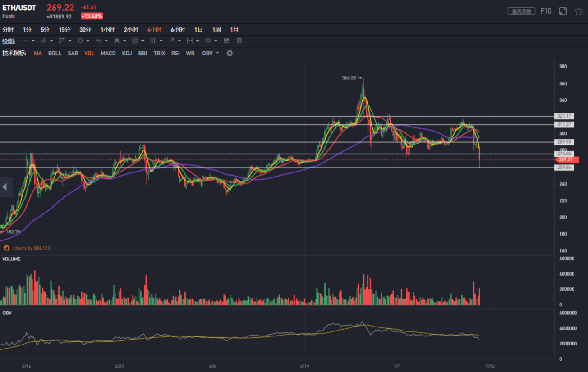Click the chart bars icon in drawing toolbar
The height and width of the screenshot is (372, 588).
pos(226,41)
